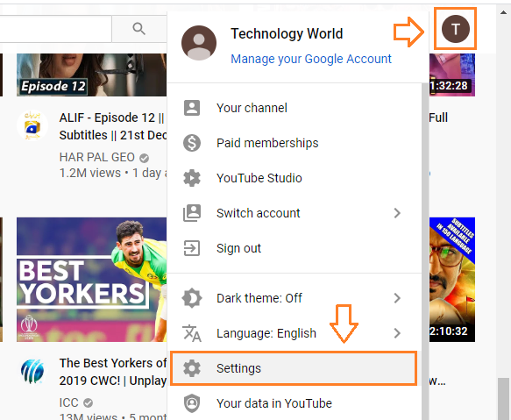Screen dimensions: 511x420
Task: Expand the Language submenu chevron
Action: (x=397, y=333)
